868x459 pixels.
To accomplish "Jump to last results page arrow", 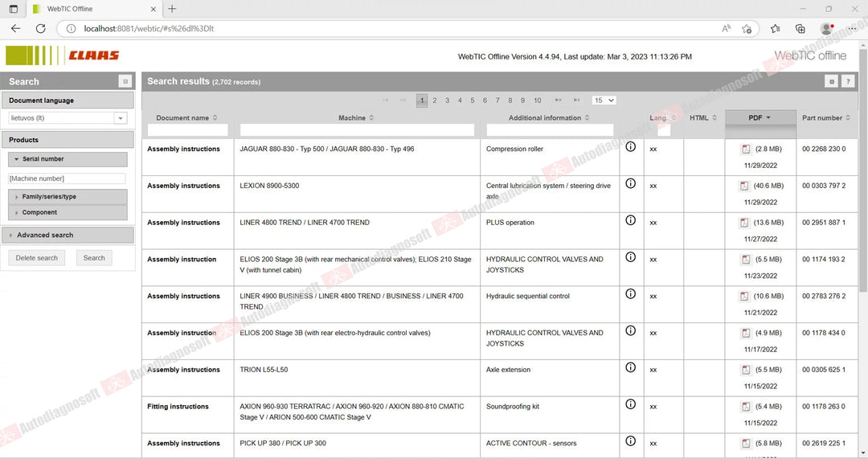I will (577, 100).
